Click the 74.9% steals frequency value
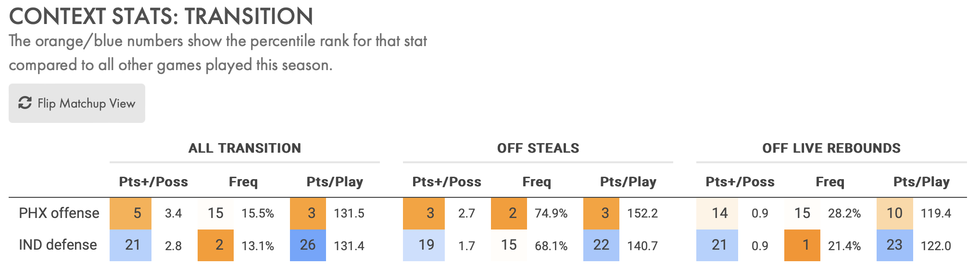This screenshot has width=980, height=266. click(551, 213)
